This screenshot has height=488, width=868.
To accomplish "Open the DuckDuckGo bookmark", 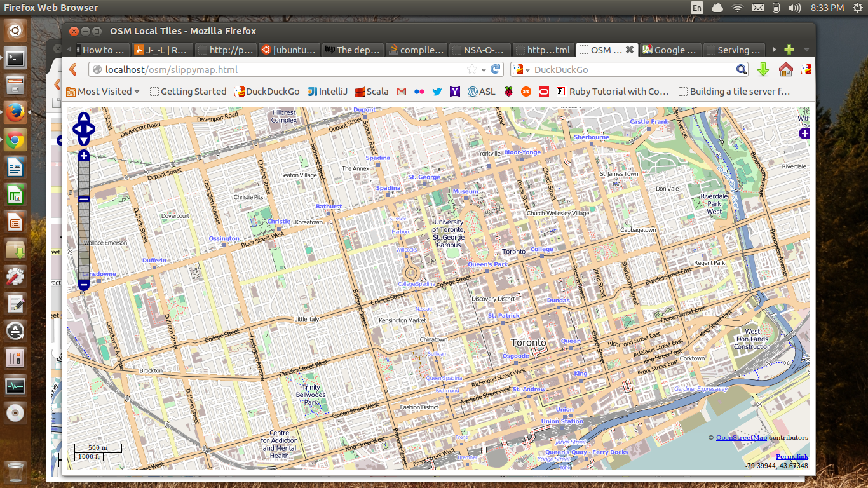I will (x=267, y=91).
